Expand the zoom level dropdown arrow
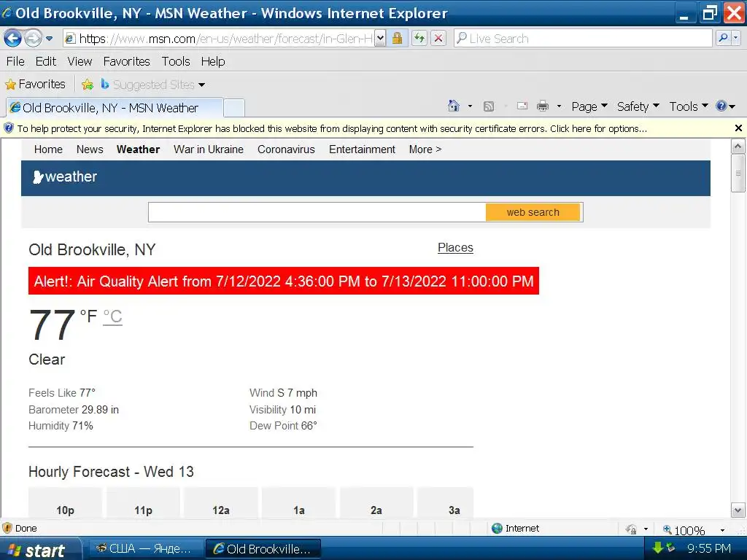Screen dimensions: 747x560 pyautogui.click(x=722, y=530)
